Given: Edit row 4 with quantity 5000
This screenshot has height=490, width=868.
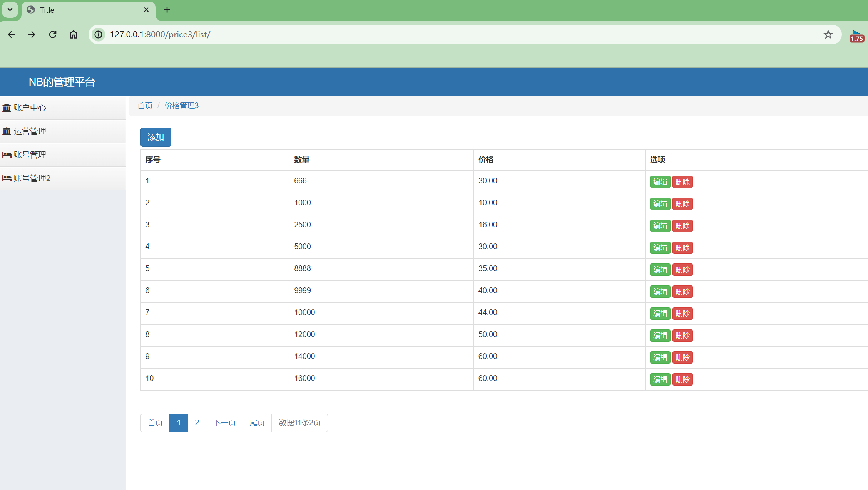Looking at the screenshot, I should pos(660,248).
